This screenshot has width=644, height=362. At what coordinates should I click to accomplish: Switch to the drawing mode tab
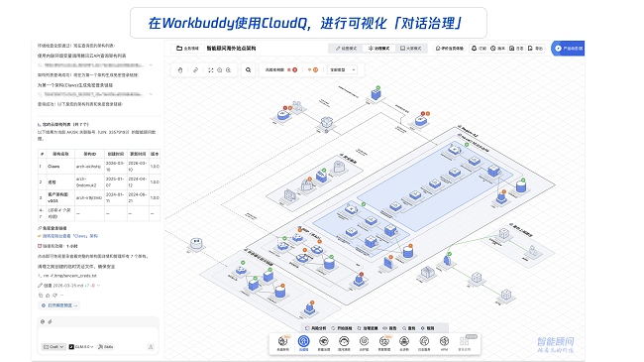point(346,49)
